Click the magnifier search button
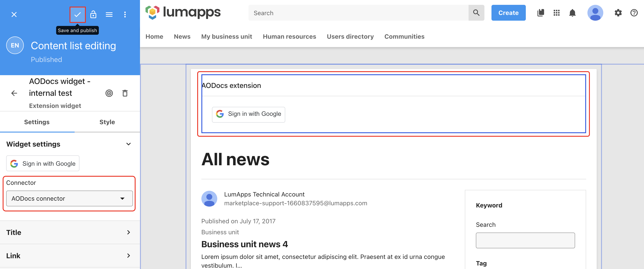The height and width of the screenshot is (269, 644). [x=476, y=13]
